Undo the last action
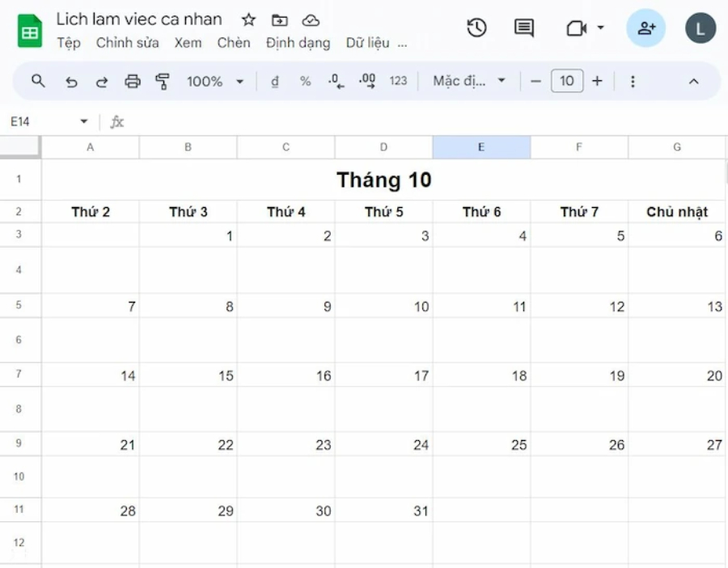This screenshot has height=568, width=728. pyautogui.click(x=71, y=82)
